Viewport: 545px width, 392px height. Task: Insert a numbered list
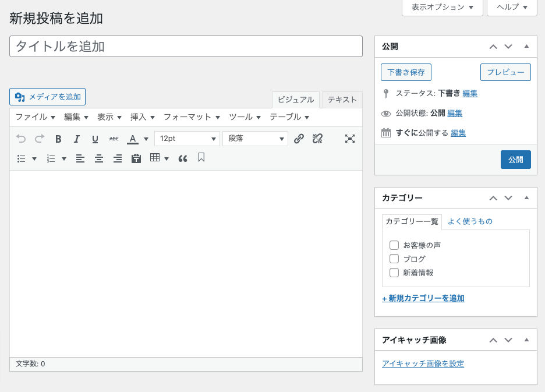tap(51, 159)
